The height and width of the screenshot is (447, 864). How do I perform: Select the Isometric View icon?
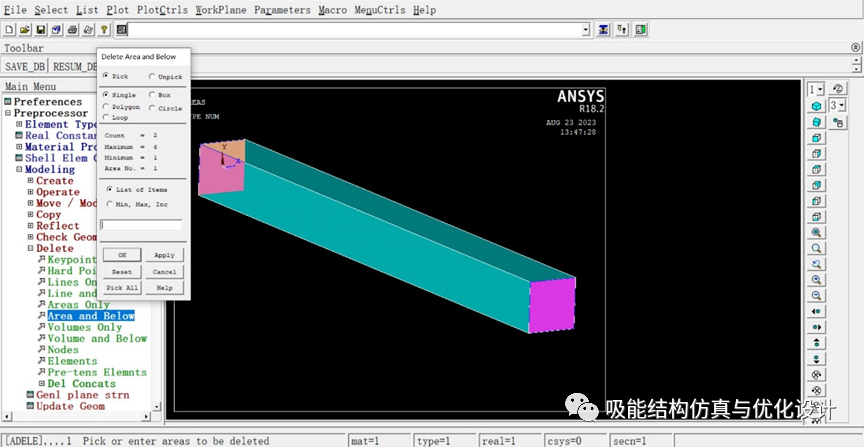817,106
